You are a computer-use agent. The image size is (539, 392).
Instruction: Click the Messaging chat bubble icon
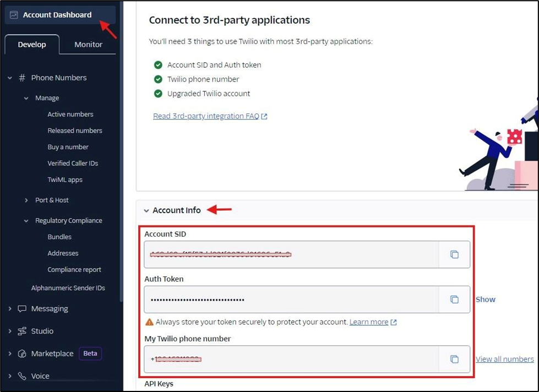point(22,309)
